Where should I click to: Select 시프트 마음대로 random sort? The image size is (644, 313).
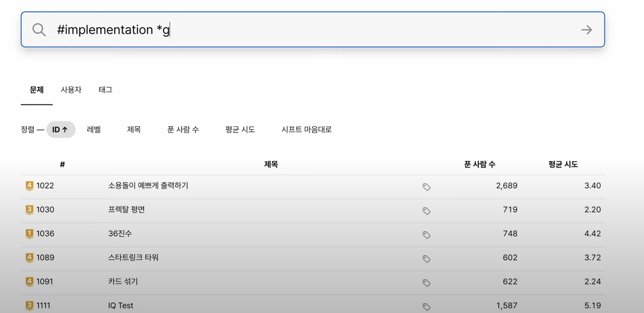[306, 130]
